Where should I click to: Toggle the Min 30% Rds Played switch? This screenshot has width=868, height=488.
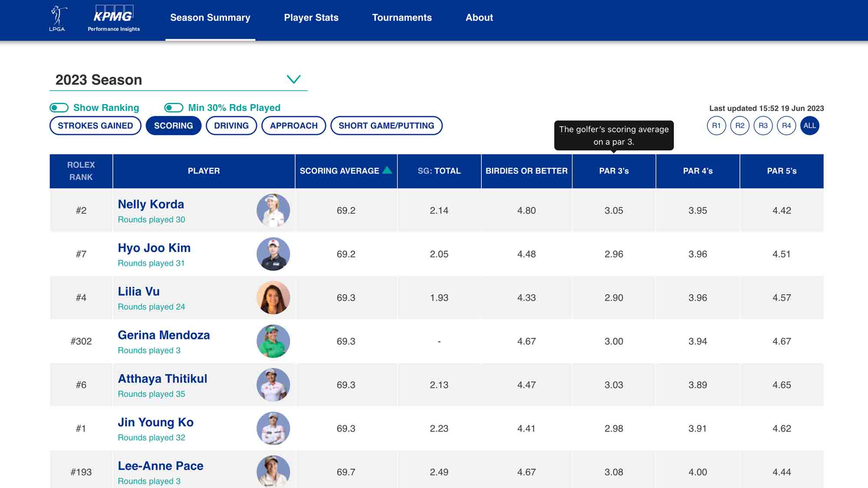(x=173, y=108)
